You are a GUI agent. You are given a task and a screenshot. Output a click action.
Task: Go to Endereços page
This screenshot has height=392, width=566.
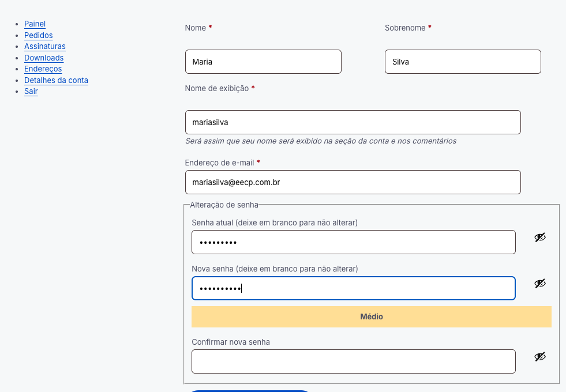click(43, 69)
